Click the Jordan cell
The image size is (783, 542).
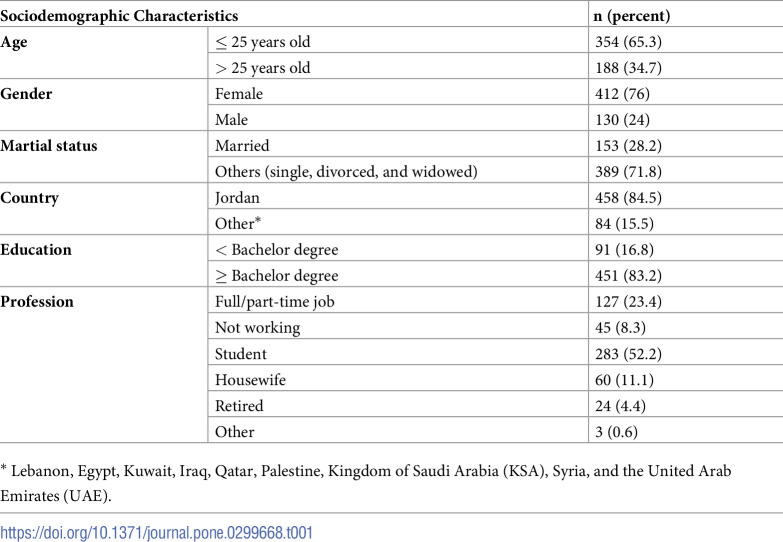(237, 198)
